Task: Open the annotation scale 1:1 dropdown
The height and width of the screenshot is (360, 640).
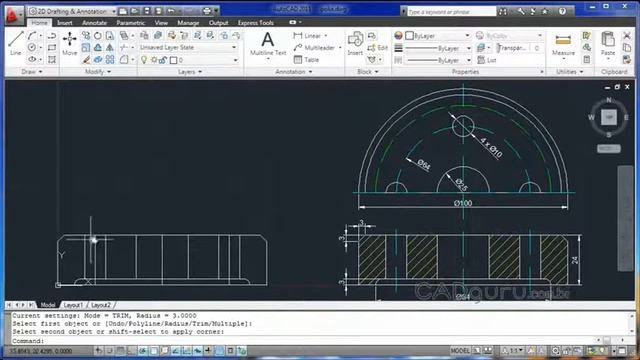Action: (513, 351)
